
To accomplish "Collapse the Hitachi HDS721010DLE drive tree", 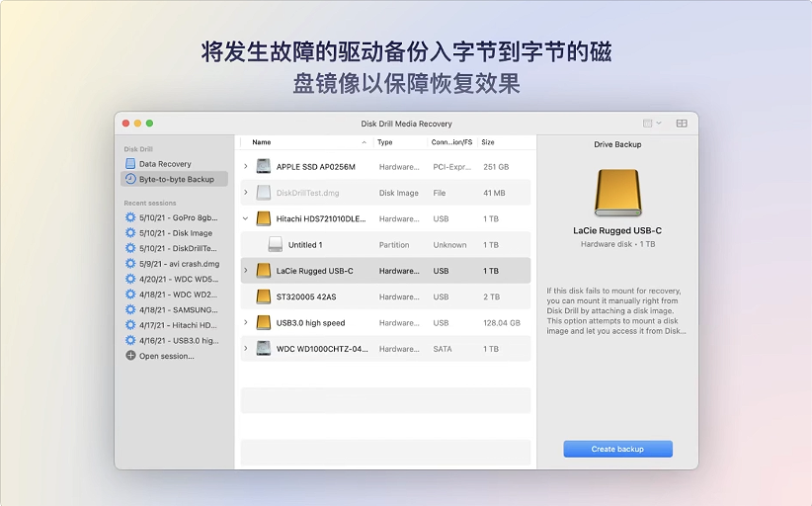I will pos(246,218).
